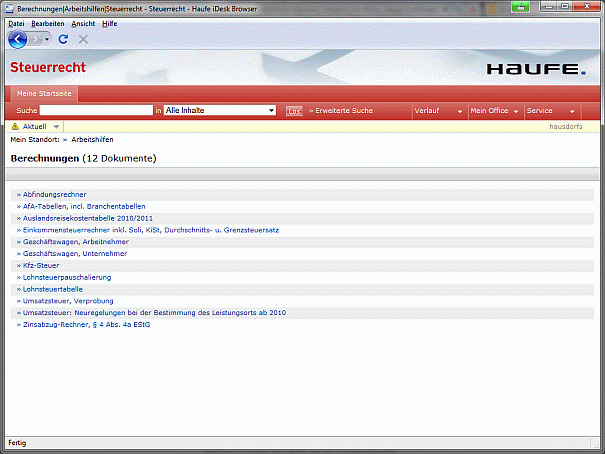Open Lohnsteuertabelle
Viewport: 605px width, 454px height.
click(x=52, y=289)
